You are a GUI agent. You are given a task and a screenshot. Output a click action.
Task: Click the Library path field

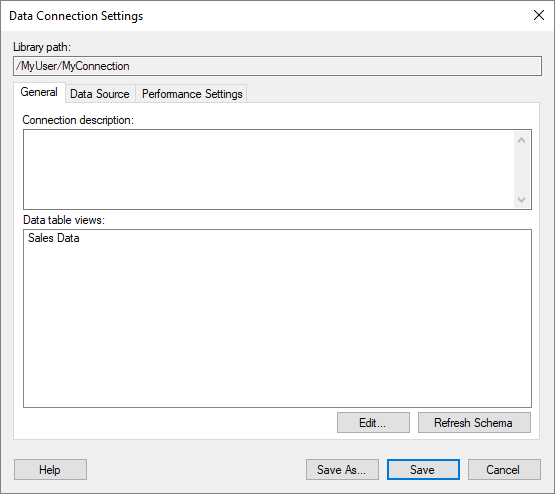pyautogui.click(x=277, y=66)
